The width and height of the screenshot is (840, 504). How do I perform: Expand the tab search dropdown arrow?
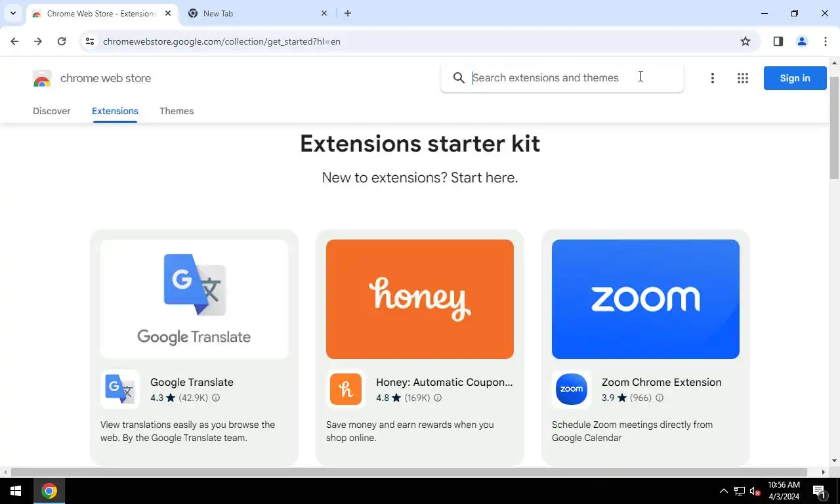tap(12, 13)
